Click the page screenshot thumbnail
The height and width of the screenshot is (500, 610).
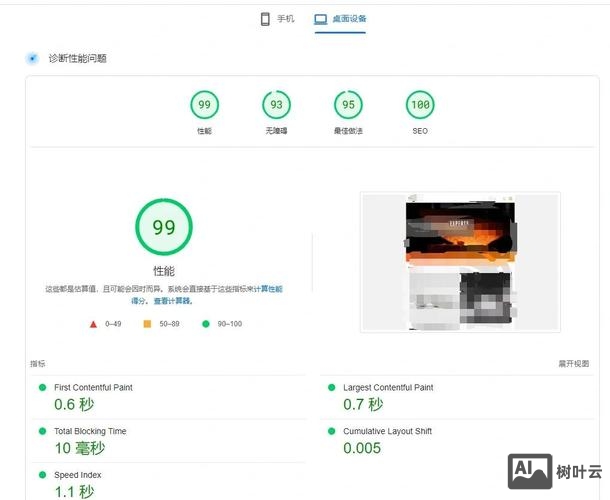click(x=460, y=262)
